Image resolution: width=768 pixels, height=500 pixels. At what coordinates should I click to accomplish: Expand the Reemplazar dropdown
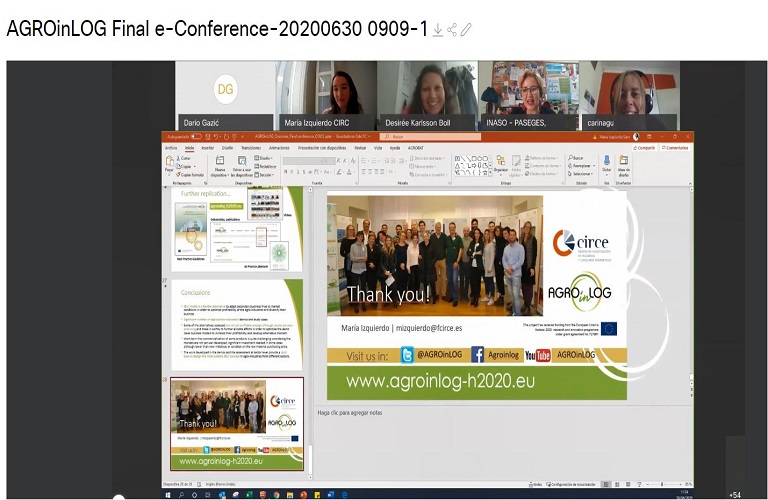(x=580, y=166)
